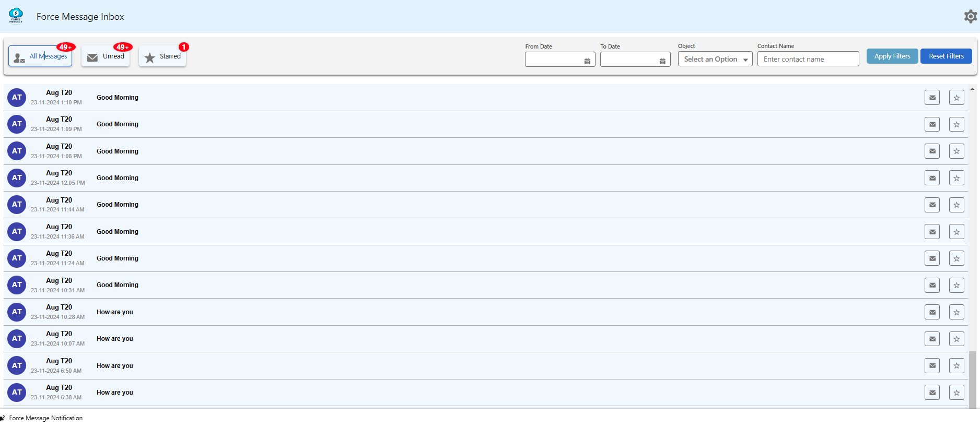Click the Contact Name input field

808,59
